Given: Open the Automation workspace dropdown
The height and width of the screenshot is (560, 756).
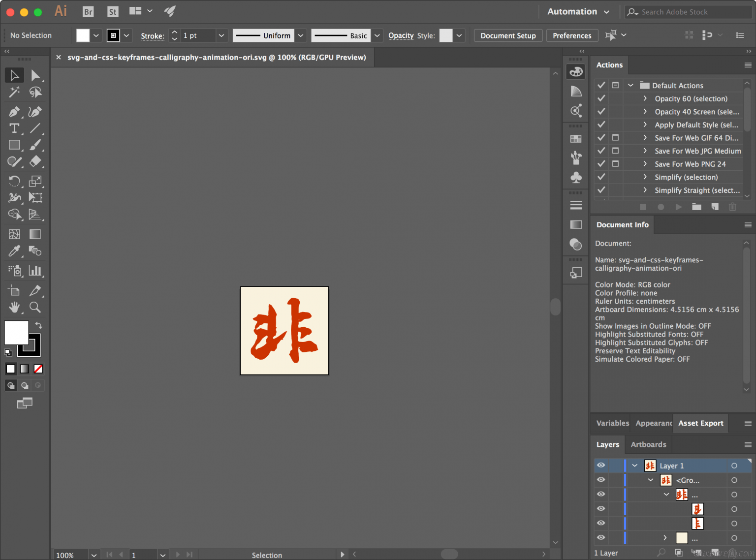Looking at the screenshot, I should coord(578,12).
